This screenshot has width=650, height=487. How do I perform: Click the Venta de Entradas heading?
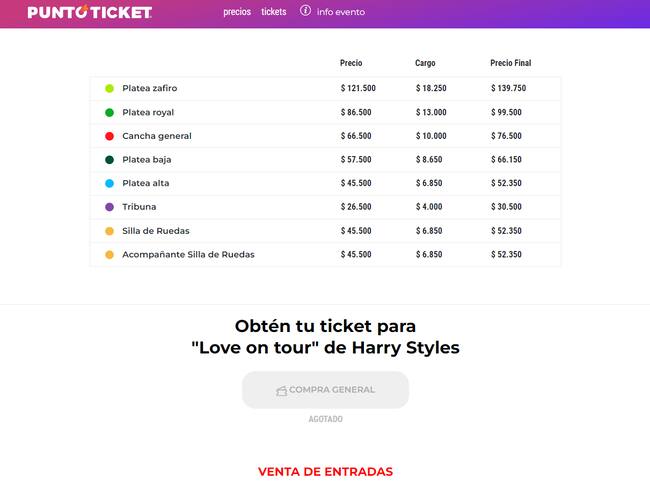(325, 471)
